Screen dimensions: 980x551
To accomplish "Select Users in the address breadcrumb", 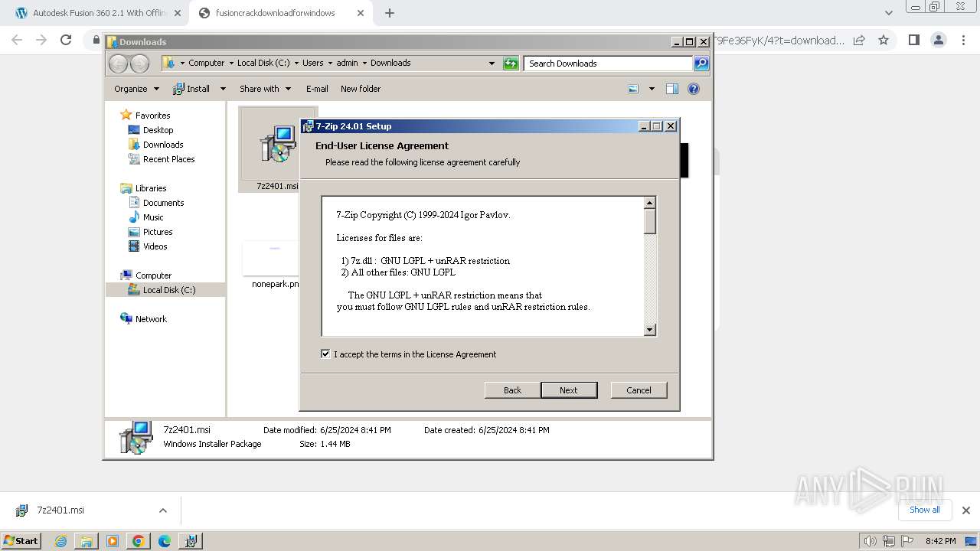I will [312, 63].
